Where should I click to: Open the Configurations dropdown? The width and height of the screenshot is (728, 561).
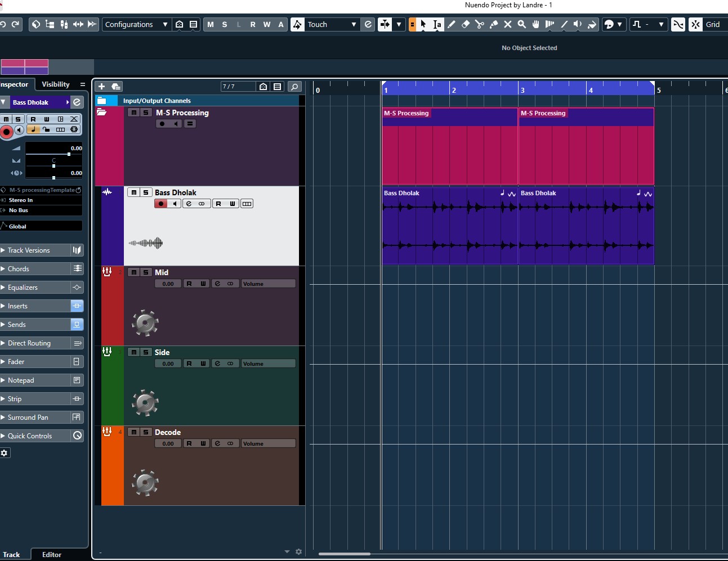(x=136, y=24)
